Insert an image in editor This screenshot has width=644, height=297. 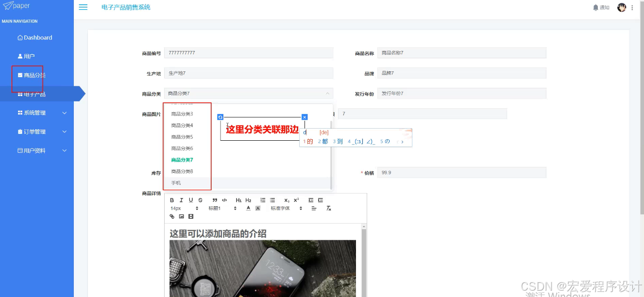[181, 216]
